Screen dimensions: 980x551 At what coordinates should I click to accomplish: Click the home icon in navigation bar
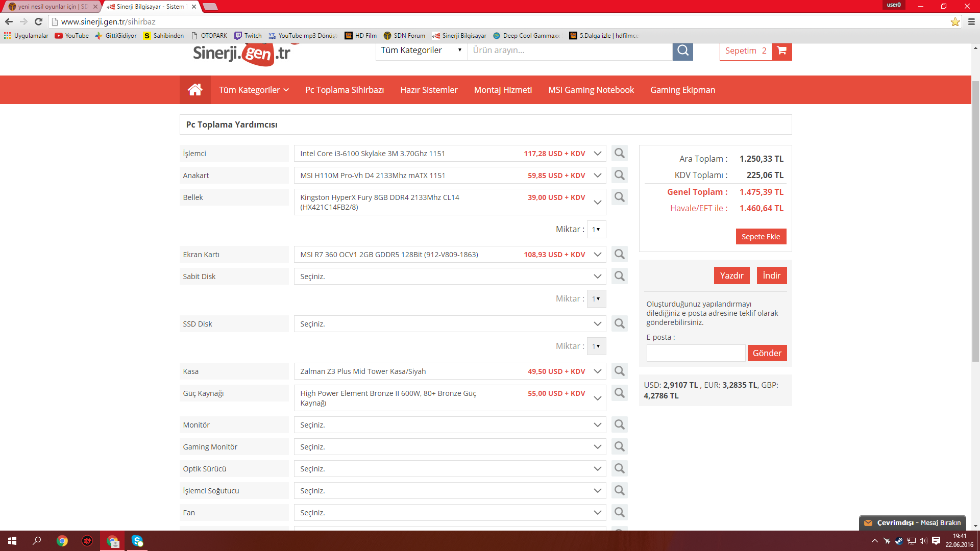pos(195,90)
